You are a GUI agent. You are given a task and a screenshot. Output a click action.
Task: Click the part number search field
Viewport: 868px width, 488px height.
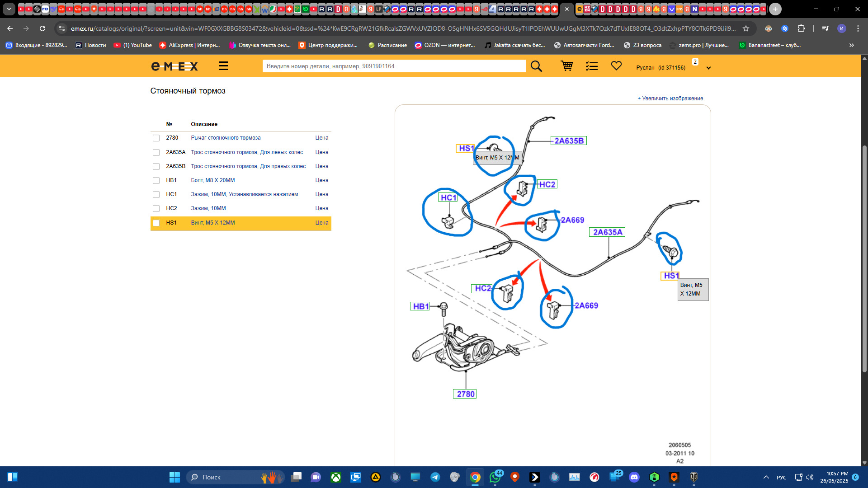pyautogui.click(x=393, y=66)
